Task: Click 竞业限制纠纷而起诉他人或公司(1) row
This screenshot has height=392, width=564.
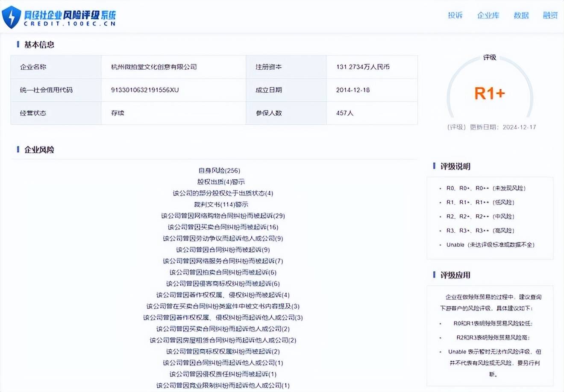Action: pyautogui.click(x=223, y=386)
